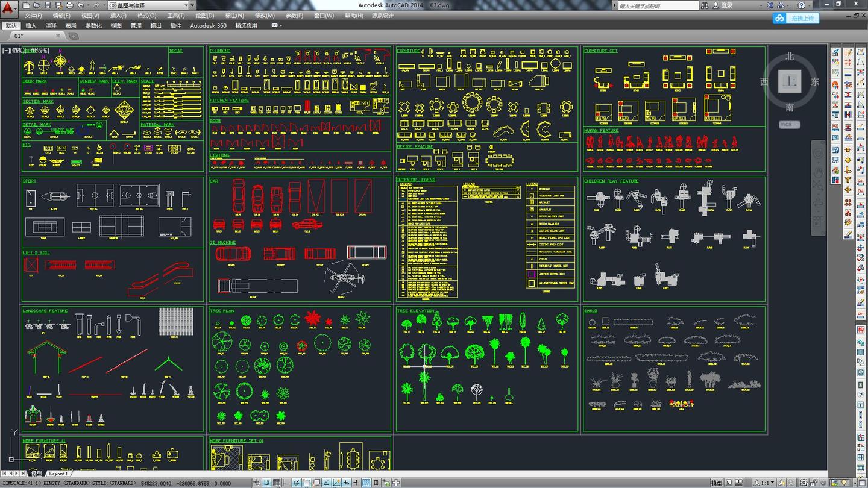
Task: Open the 标注(N) menu
Action: [234, 16]
